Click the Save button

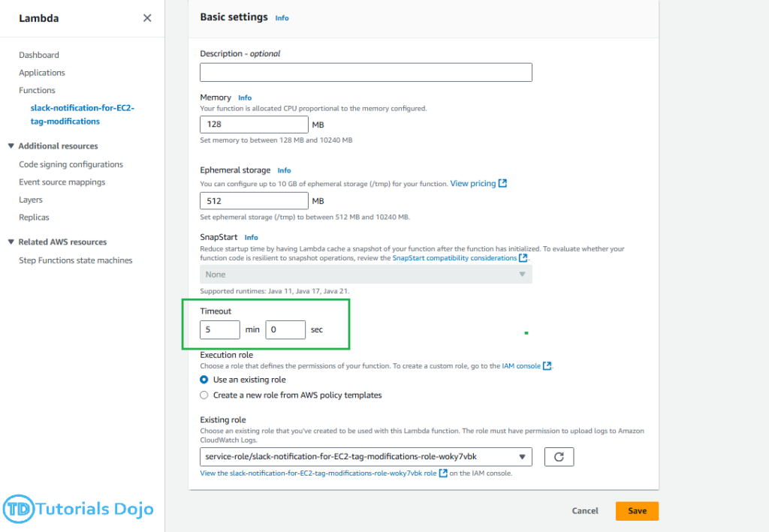tap(637, 511)
